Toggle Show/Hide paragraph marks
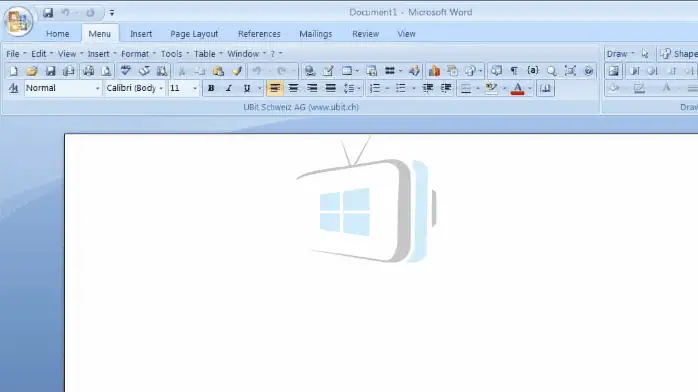The image size is (698, 392). coord(514,71)
